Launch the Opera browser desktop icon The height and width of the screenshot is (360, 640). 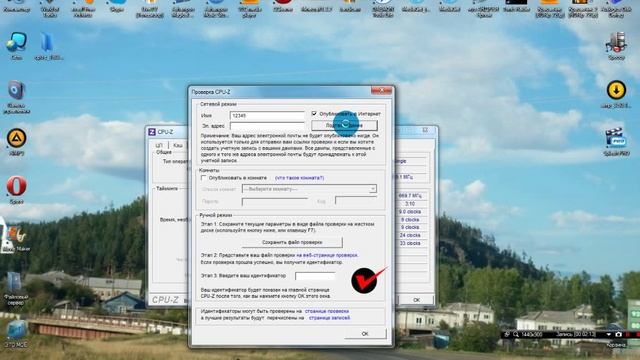tap(16, 187)
